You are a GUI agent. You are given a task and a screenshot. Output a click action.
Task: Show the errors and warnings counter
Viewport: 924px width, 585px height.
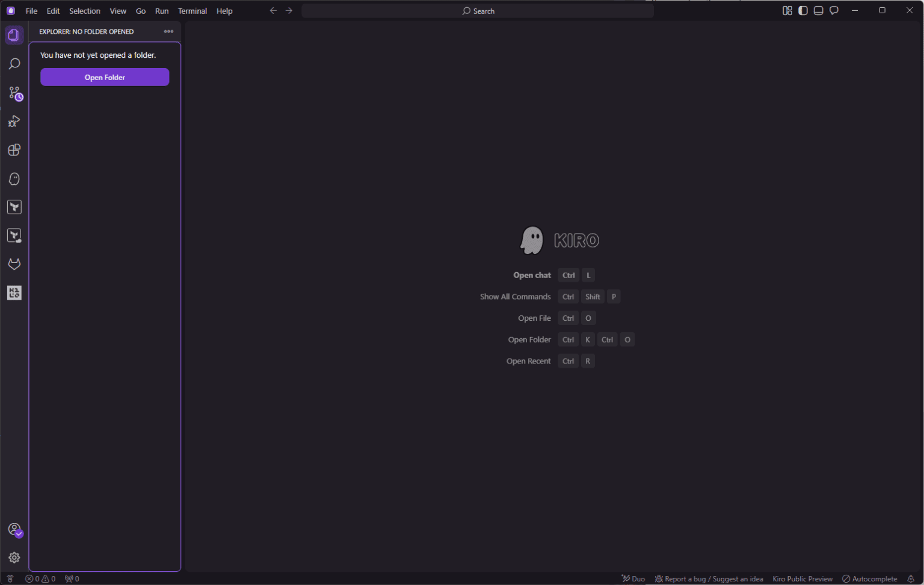[40, 578]
